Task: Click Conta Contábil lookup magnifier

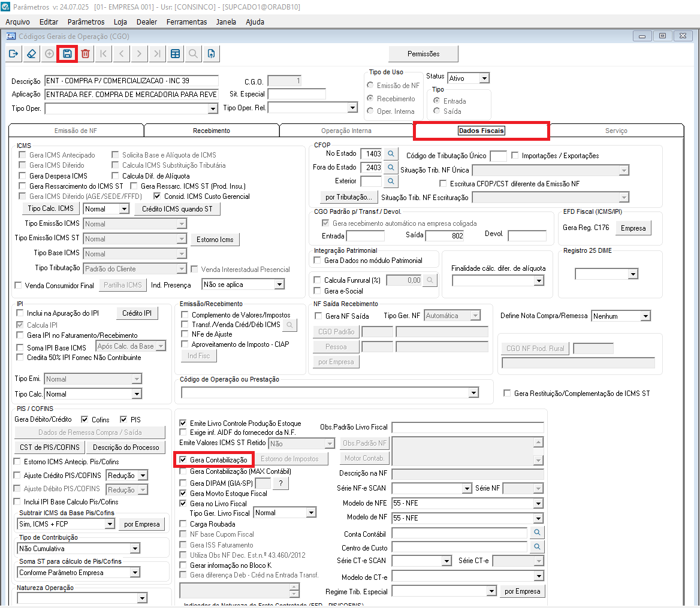Action: coord(537,532)
